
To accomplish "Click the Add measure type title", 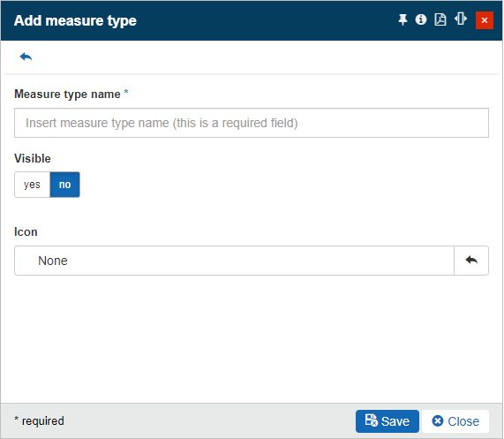I will coord(75,21).
